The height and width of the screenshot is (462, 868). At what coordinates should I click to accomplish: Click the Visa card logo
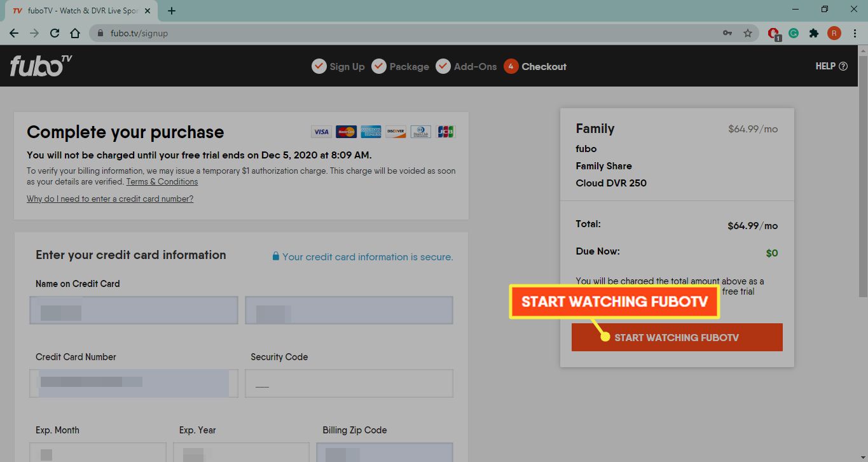coord(321,132)
